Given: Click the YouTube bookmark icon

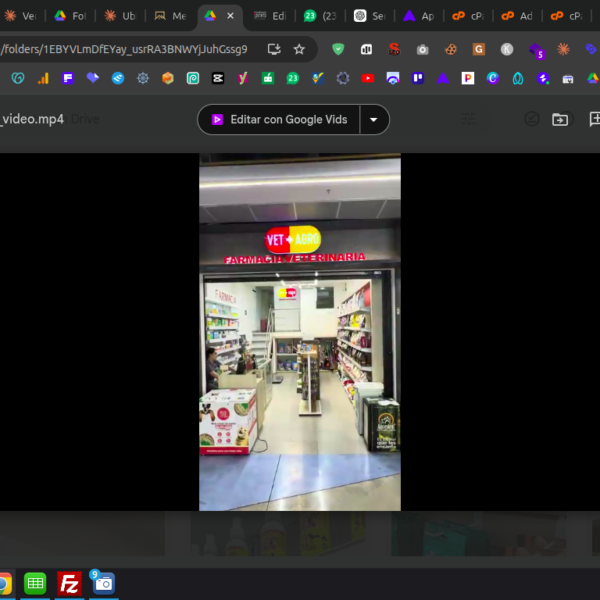Looking at the screenshot, I should (368, 78).
